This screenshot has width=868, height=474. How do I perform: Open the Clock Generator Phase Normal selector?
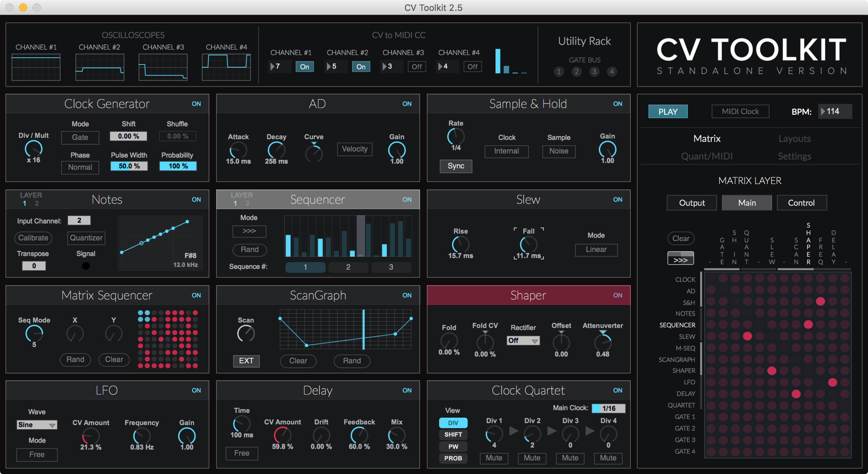(80, 167)
